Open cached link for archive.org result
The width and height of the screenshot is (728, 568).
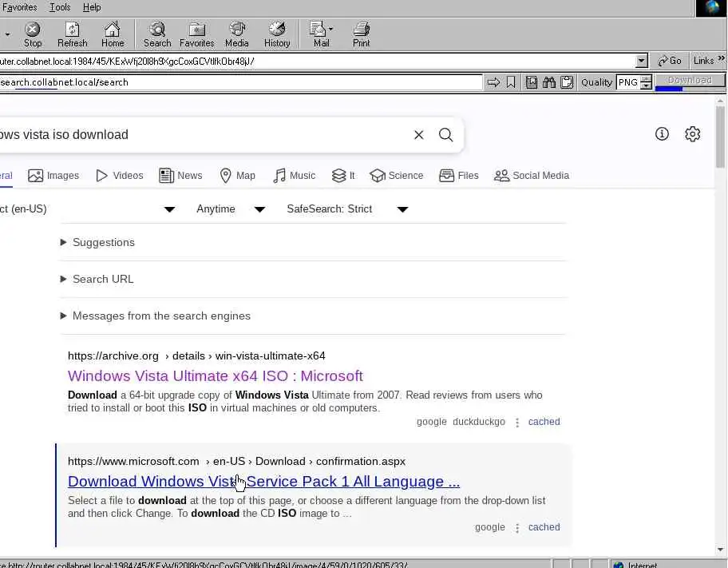(544, 422)
